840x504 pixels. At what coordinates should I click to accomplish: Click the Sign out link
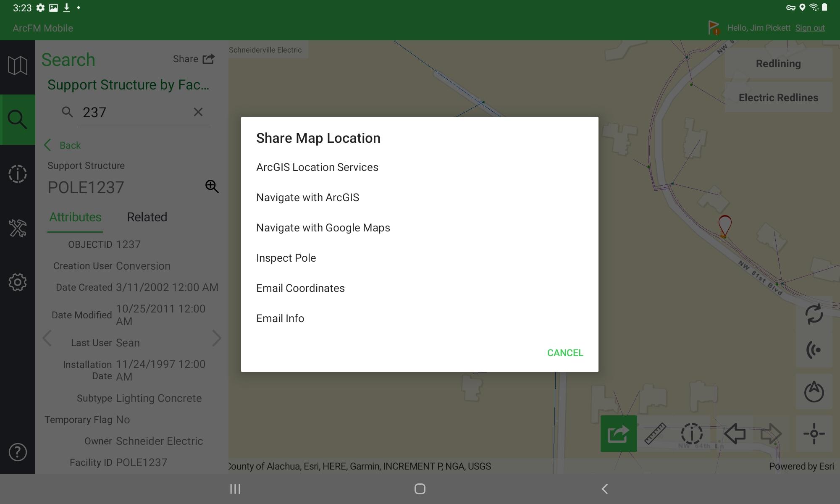[810, 28]
